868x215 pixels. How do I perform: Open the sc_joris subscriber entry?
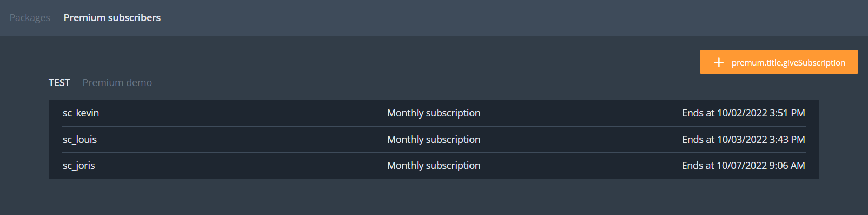pyautogui.click(x=78, y=166)
